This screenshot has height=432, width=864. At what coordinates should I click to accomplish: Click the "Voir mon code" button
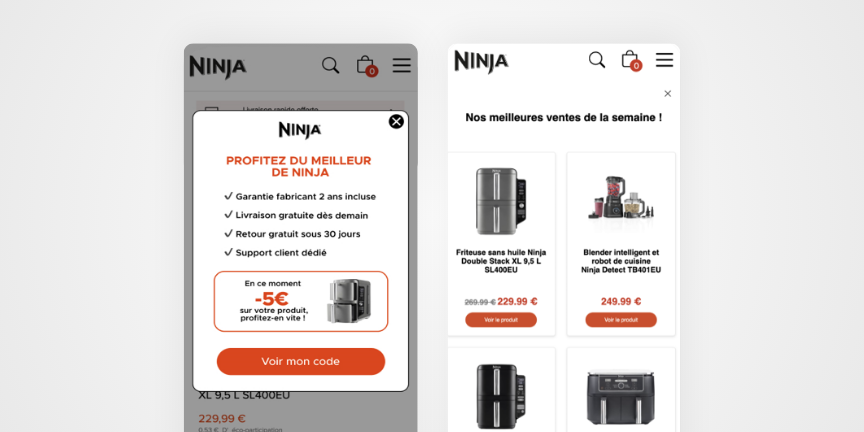point(301,361)
